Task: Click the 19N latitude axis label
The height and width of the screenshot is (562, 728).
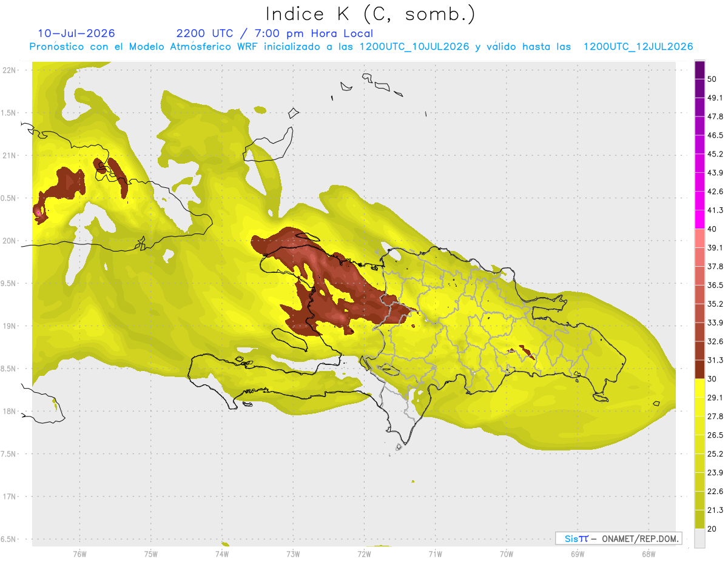Action: click(x=10, y=326)
